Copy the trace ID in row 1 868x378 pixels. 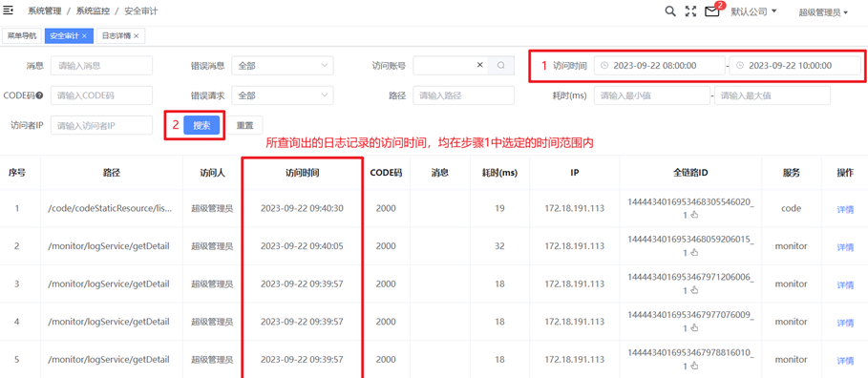point(695,215)
